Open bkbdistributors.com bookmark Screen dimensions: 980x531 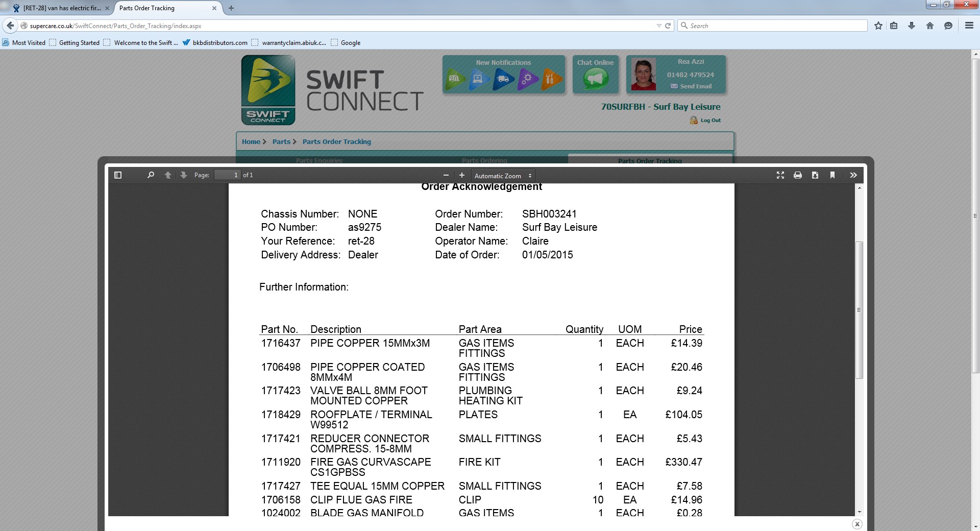pyautogui.click(x=215, y=43)
